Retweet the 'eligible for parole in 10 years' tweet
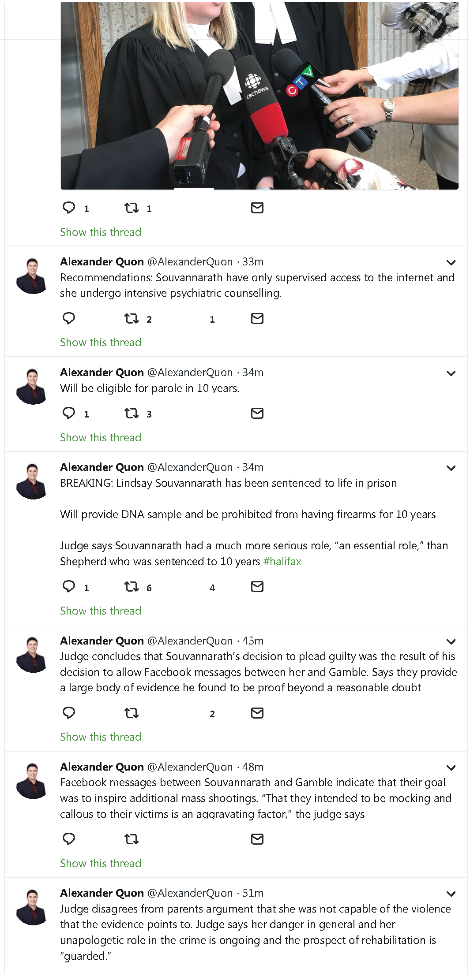 pos(132,414)
